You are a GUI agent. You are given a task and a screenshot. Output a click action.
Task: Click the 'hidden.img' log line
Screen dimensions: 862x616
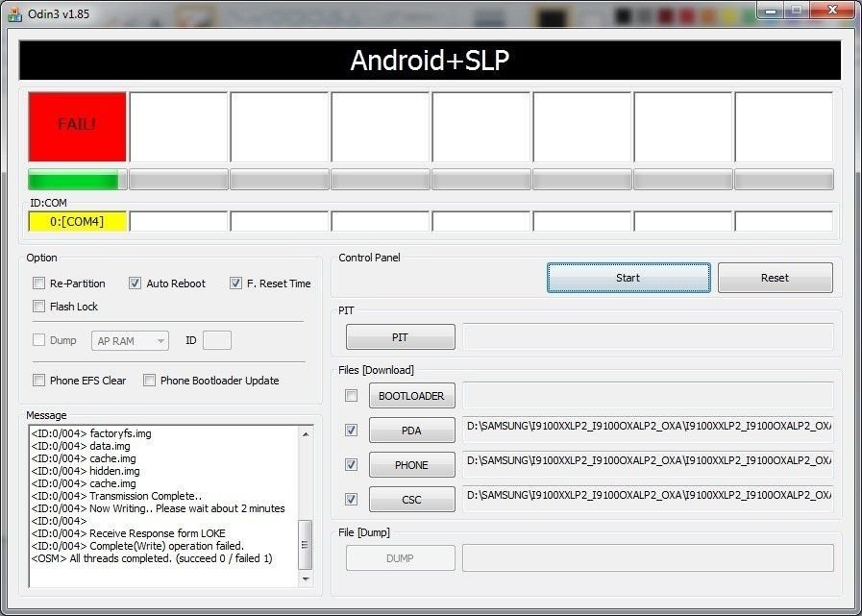(x=86, y=471)
